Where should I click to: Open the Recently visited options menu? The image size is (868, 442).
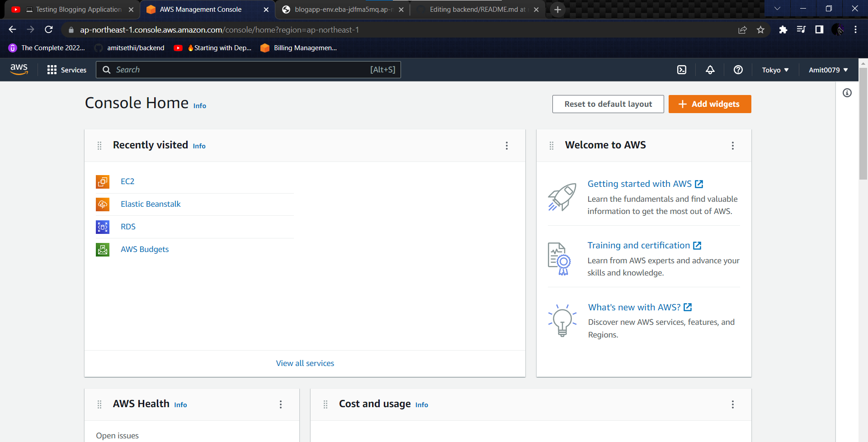click(x=507, y=146)
